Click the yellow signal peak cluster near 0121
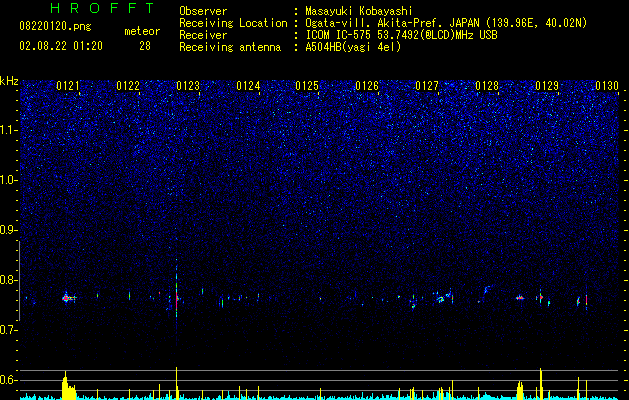Viewport: 629px width, 400px height. click(69, 386)
